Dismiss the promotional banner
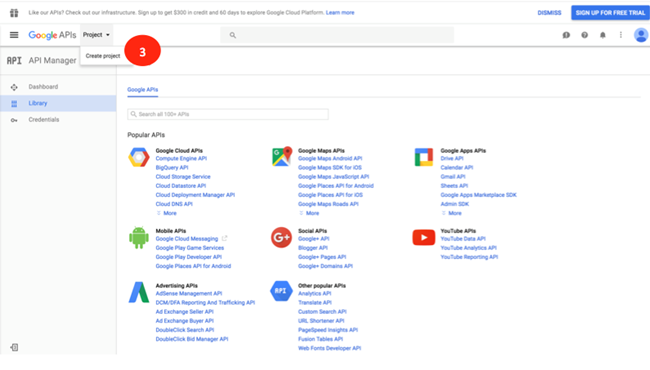Image resolution: width=650 pixels, height=370 pixels. click(549, 13)
